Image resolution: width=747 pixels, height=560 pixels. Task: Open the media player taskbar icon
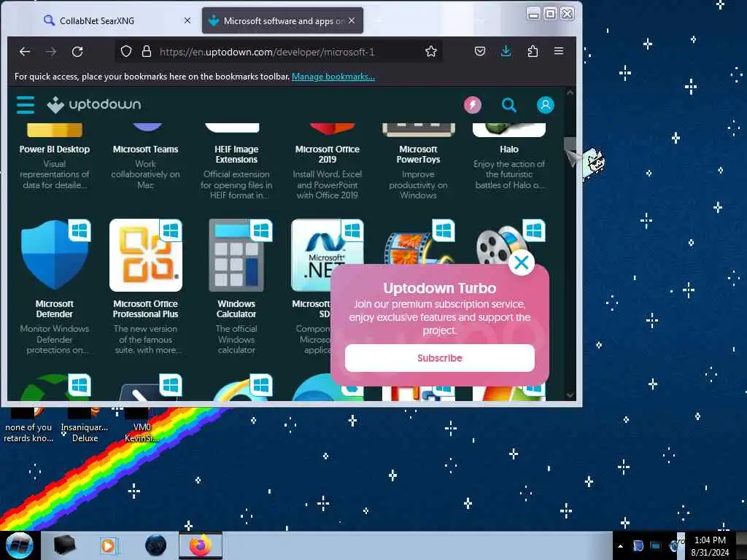[x=109, y=545]
